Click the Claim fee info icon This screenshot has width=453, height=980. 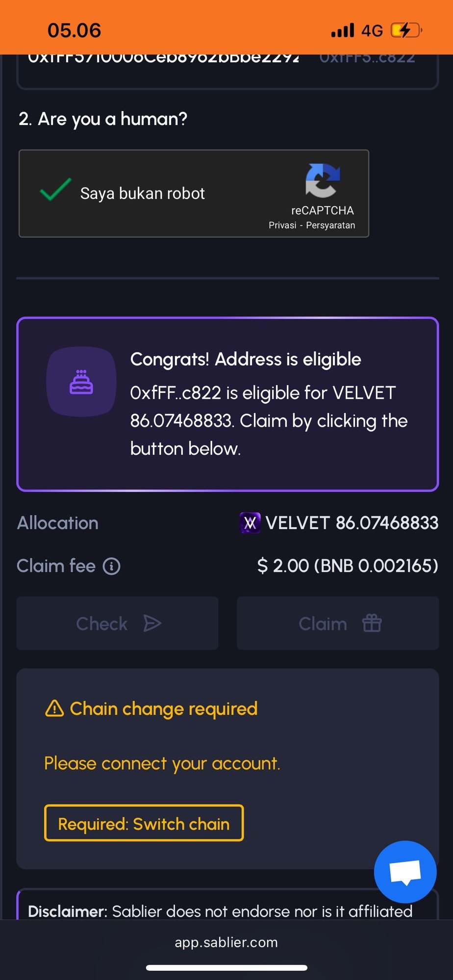click(x=111, y=566)
